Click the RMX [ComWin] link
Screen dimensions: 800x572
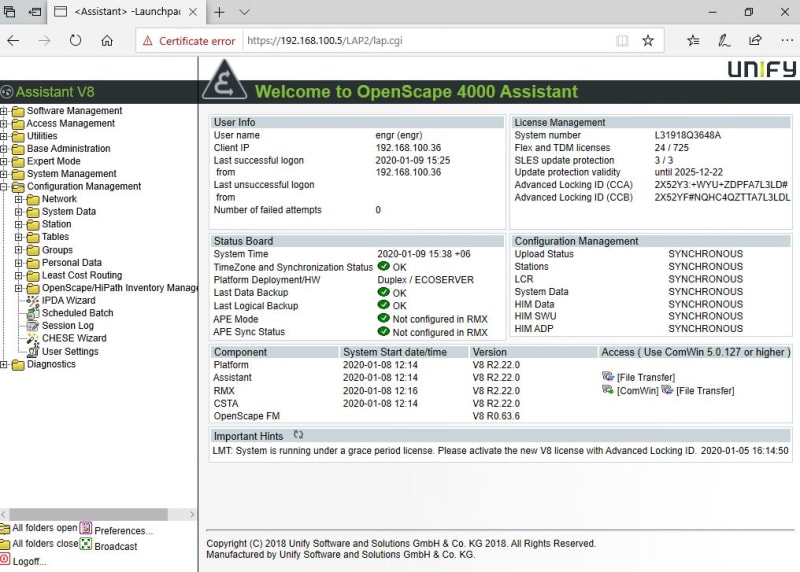[638, 391]
